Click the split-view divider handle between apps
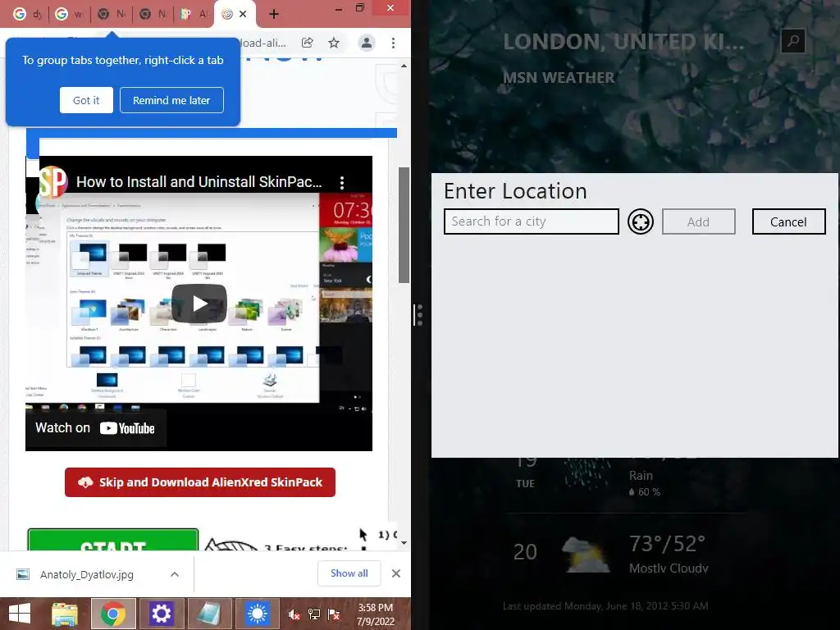Image resolution: width=840 pixels, height=630 pixels. (x=419, y=315)
